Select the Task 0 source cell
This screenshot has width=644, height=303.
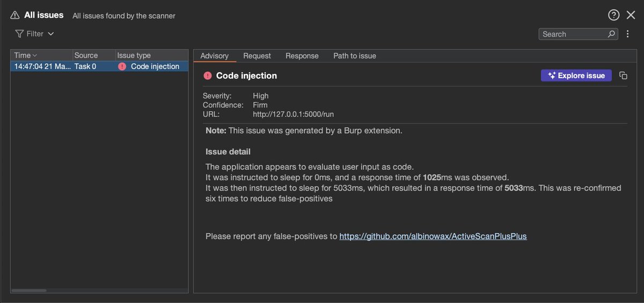94,66
